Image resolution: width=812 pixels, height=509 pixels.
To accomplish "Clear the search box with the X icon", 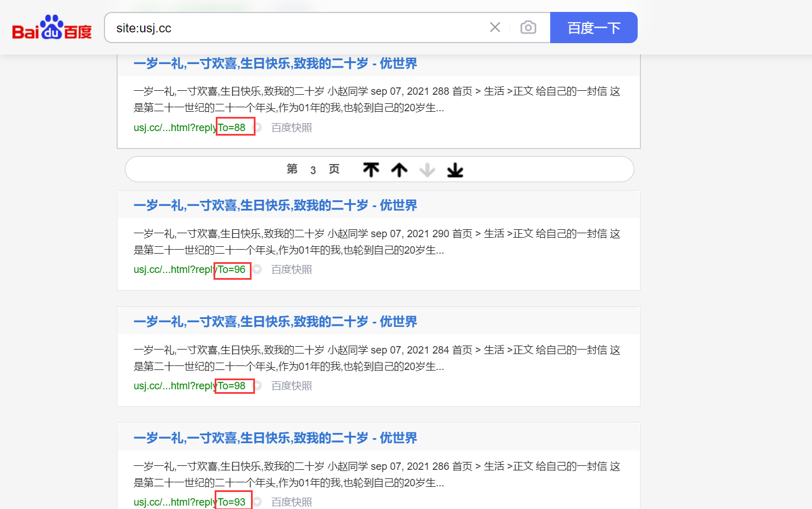I will click(x=495, y=27).
